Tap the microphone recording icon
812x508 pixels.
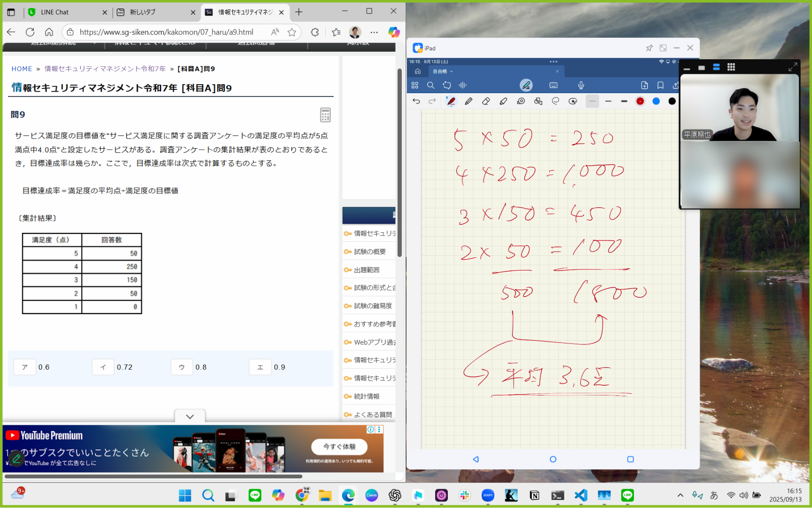point(581,85)
